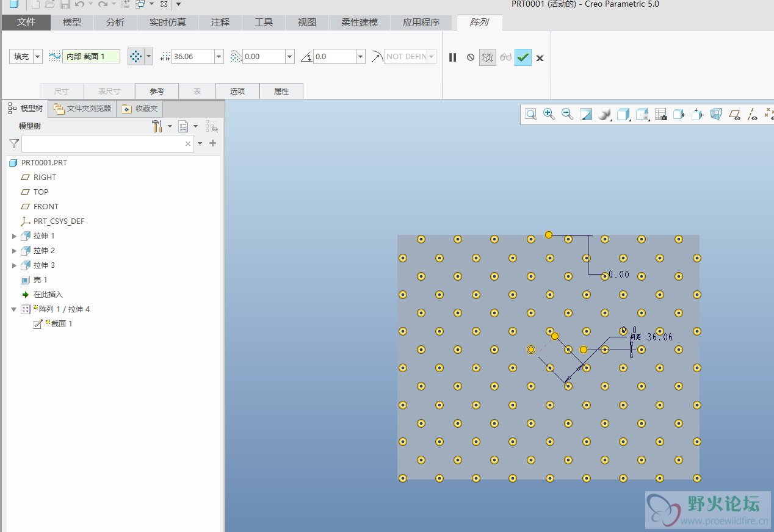This screenshot has height=532, width=774.
Task: Switch to the 文件夹浏览器 tab
Action: [x=82, y=109]
